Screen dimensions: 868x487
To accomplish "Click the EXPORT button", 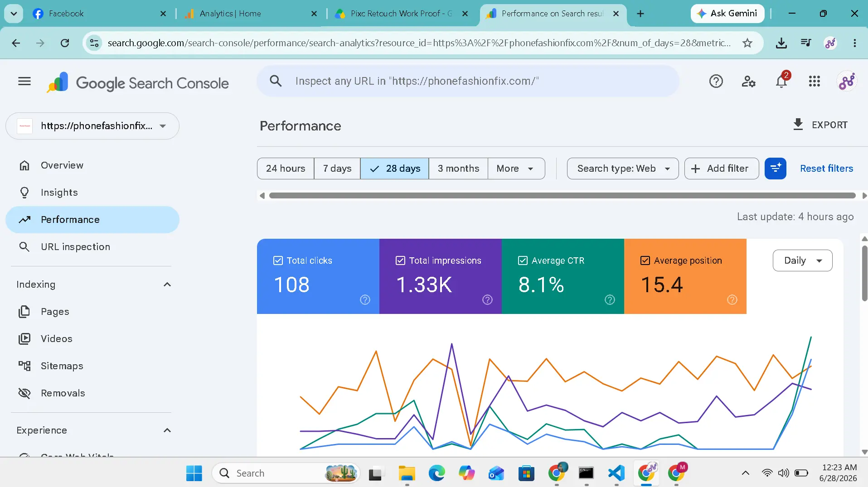I will coord(820,125).
